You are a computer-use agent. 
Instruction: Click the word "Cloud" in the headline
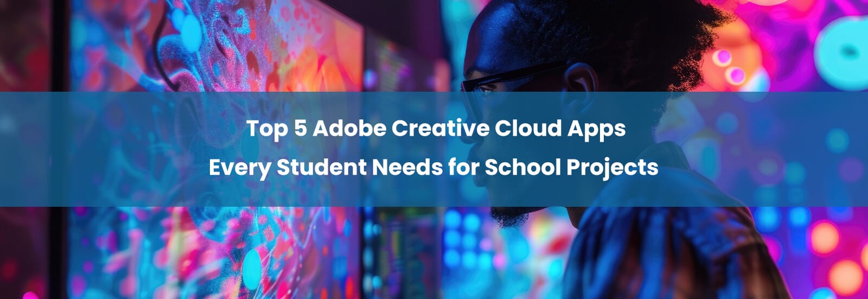521,129
